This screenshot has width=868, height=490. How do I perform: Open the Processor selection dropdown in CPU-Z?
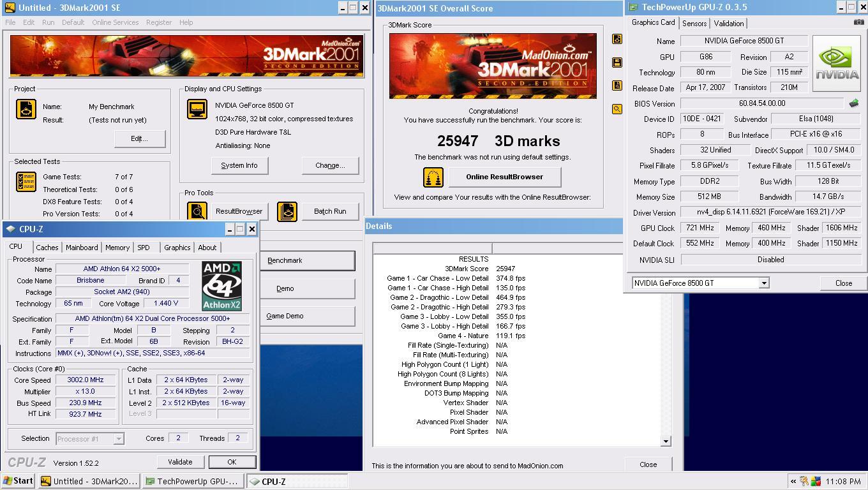[118, 439]
